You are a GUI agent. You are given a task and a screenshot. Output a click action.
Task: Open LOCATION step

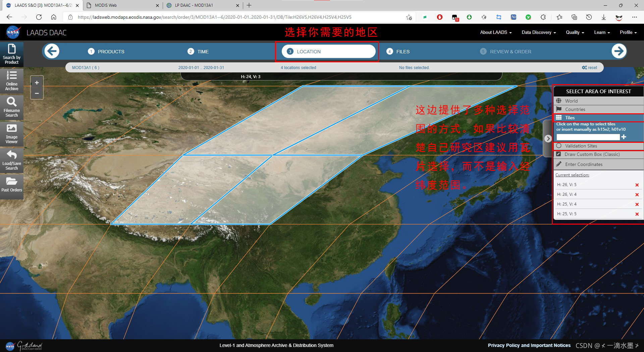[328, 51]
